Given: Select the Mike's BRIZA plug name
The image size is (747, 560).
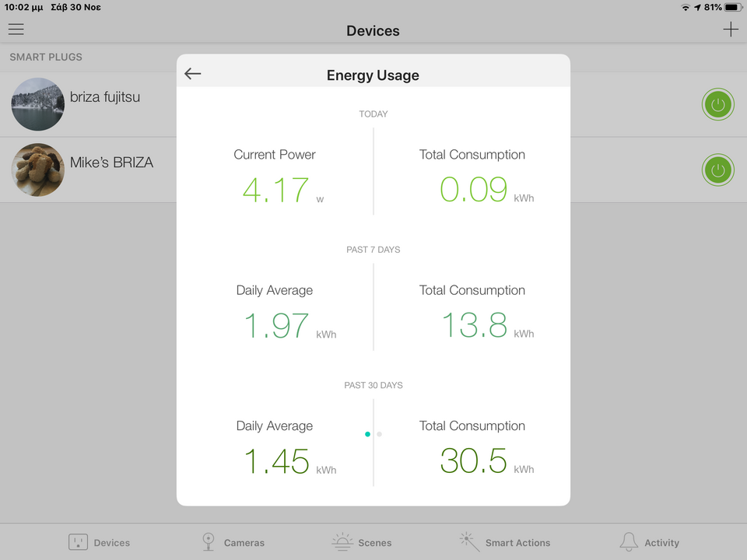Looking at the screenshot, I should pos(111,163).
